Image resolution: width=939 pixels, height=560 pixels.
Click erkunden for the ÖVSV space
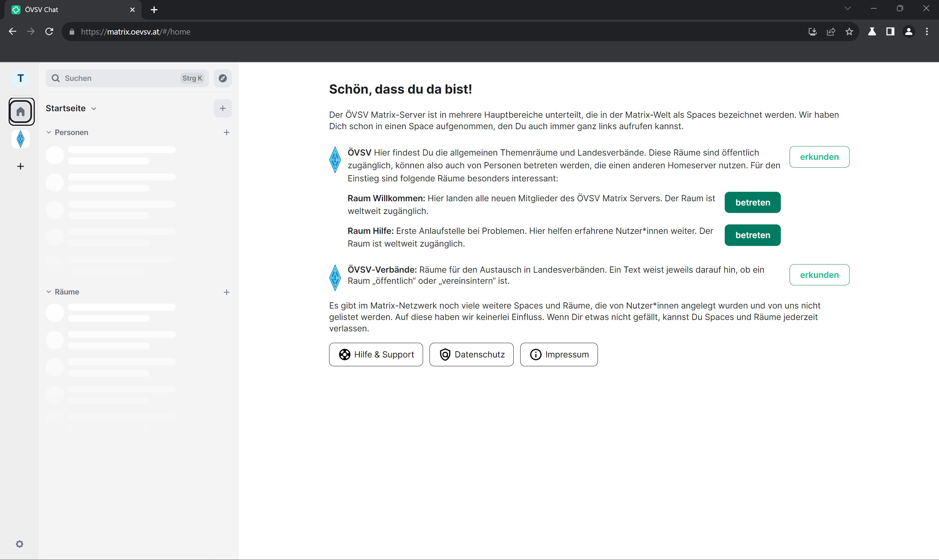coord(819,157)
